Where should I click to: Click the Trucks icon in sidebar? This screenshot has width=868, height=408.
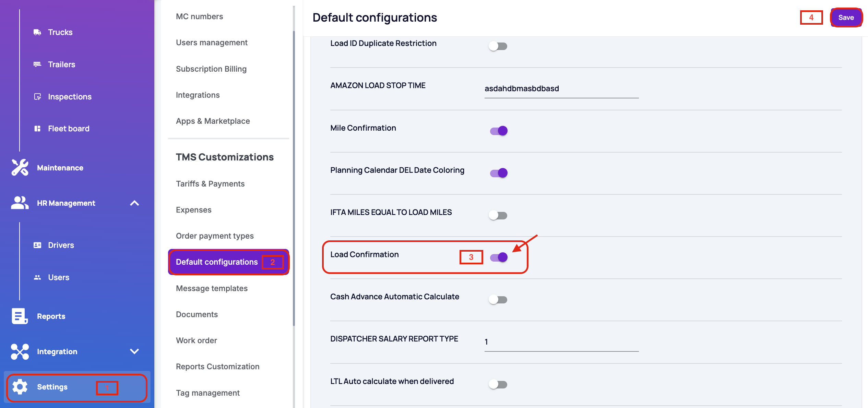(37, 32)
